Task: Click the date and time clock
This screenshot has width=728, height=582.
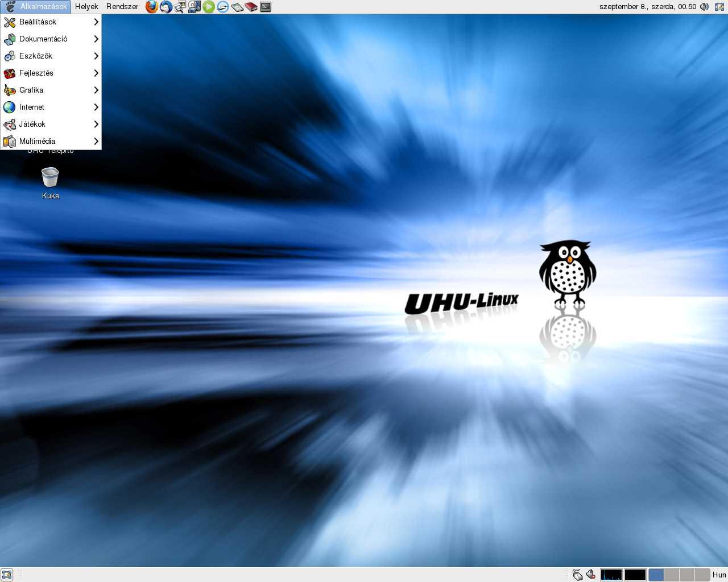Action: tap(647, 7)
